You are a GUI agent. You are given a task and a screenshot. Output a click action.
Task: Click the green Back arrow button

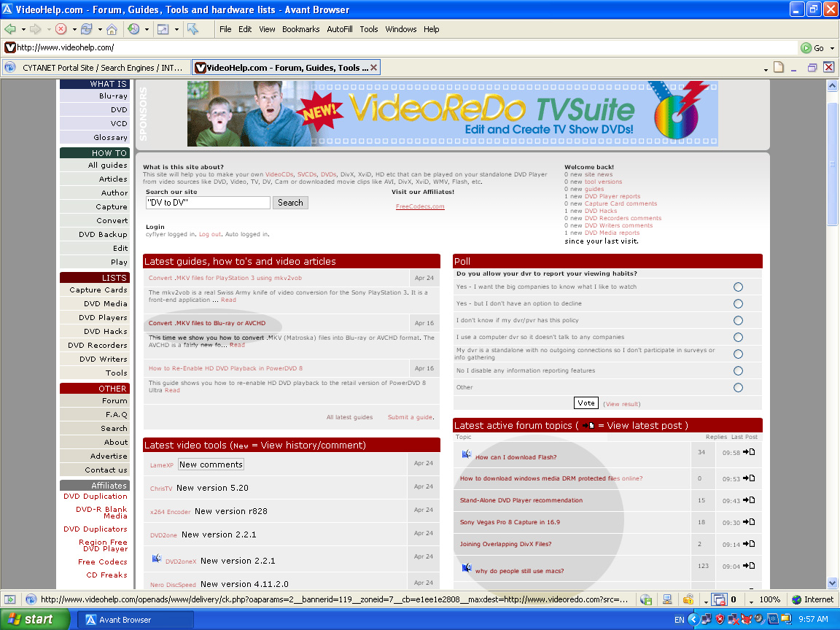(x=9, y=29)
